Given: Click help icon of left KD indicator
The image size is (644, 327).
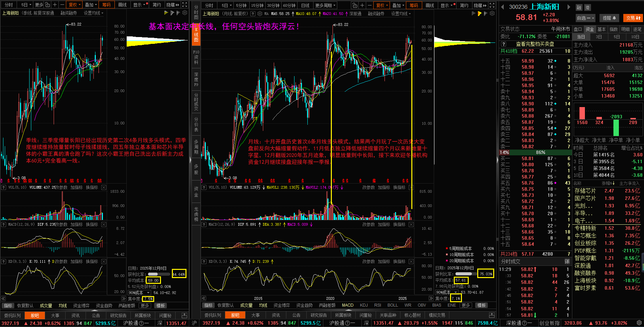Looking at the screenshot, I should point(3,261).
